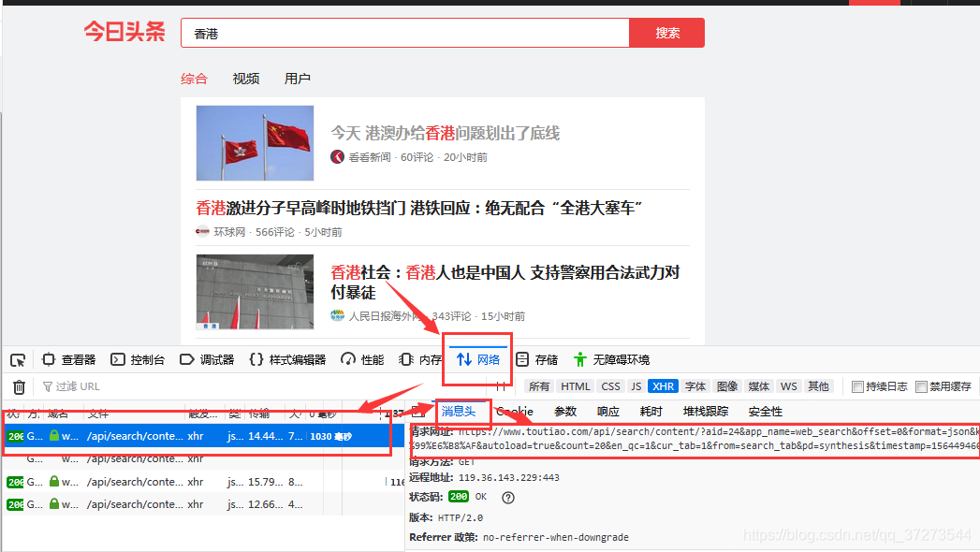This screenshot has height=552, width=980.
Task: Open the 控制台 (Console) panel
Action: (x=139, y=359)
